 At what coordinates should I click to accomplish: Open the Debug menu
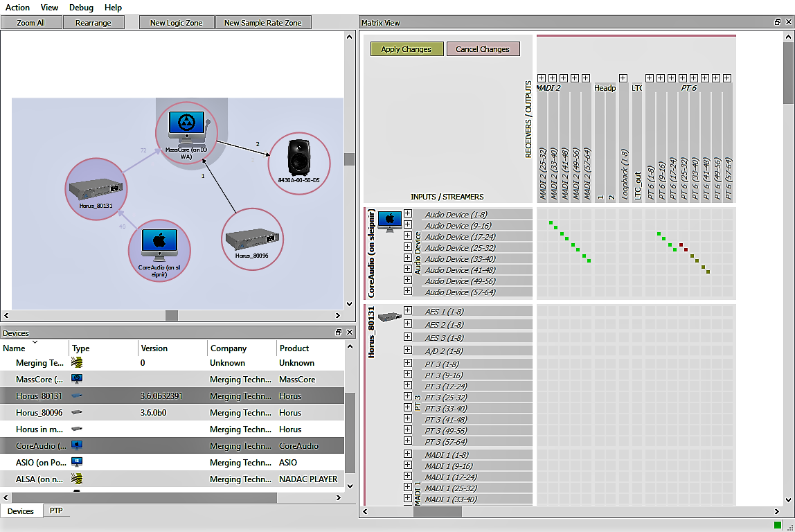point(81,7)
